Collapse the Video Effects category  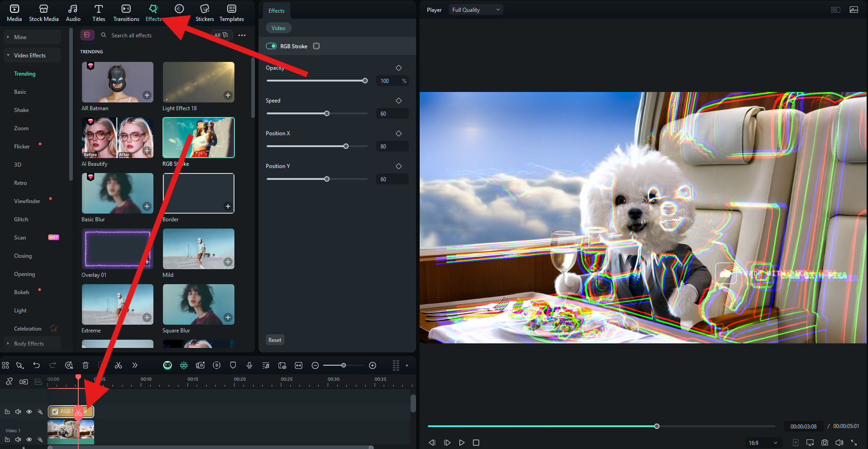click(x=32, y=55)
